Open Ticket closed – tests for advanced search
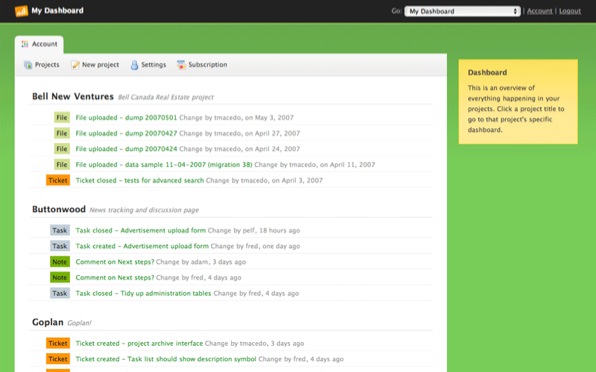 (139, 180)
